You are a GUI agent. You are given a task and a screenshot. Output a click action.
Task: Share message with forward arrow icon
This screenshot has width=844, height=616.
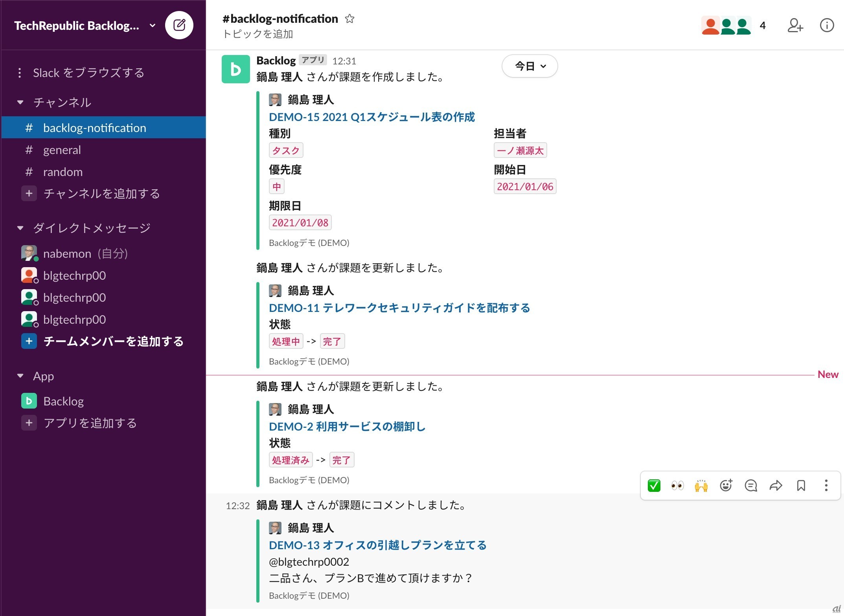point(776,486)
